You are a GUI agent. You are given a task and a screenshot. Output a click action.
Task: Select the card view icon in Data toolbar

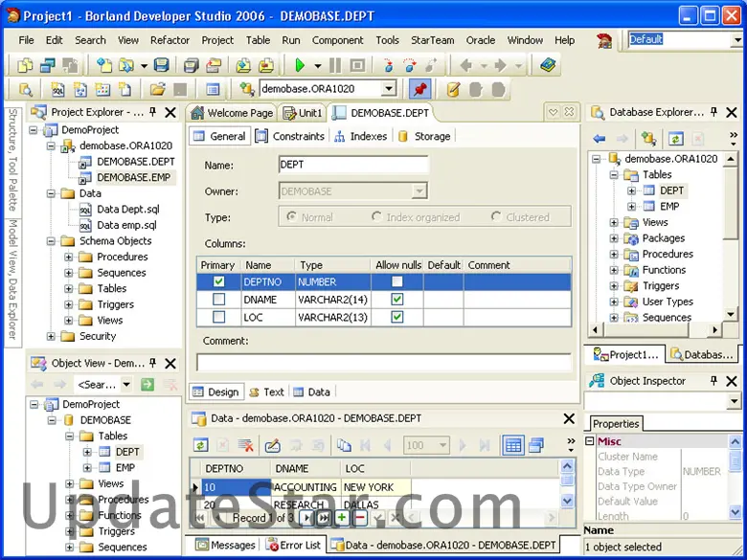pos(536,445)
